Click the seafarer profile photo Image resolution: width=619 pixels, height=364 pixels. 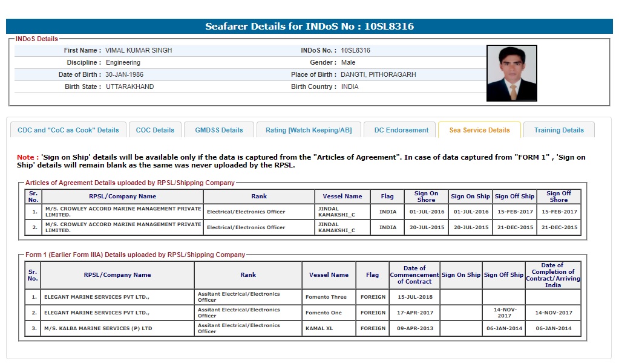(x=511, y=73)
